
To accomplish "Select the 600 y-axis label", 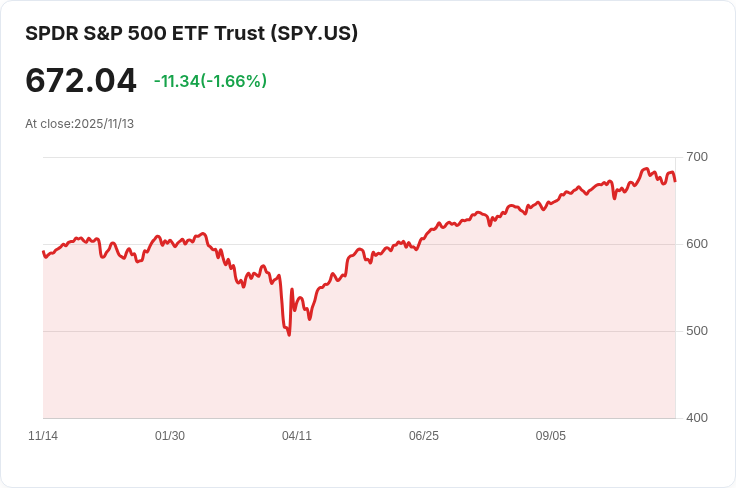I will (x=697, y=244).
